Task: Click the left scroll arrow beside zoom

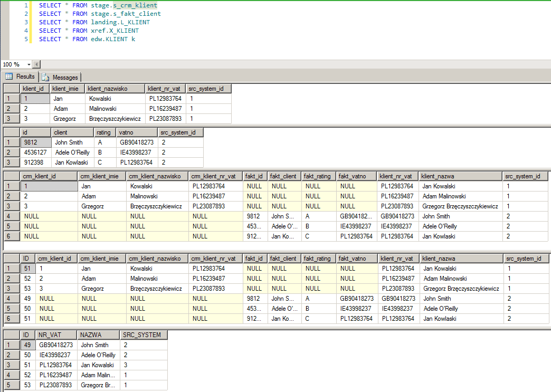Action: (x=36, y=64)
